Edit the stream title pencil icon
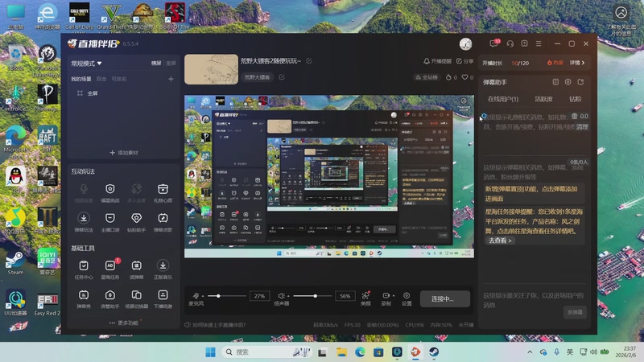The width and height of the screenshot is (644, 362). click(309, 61)
